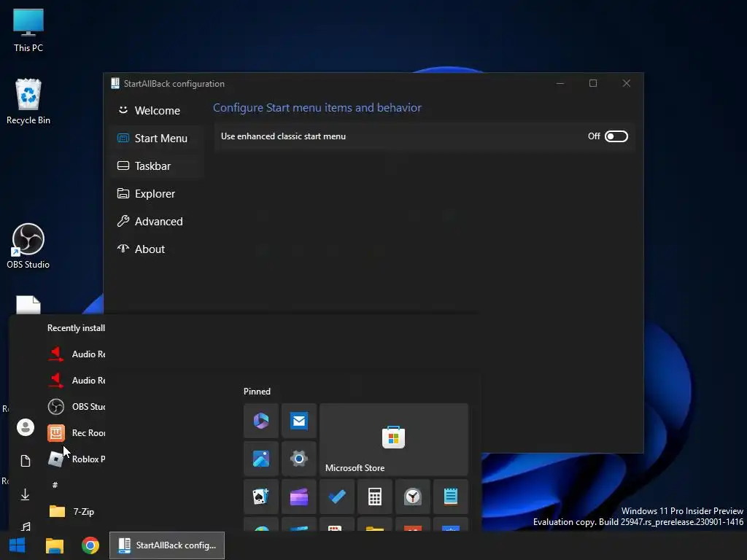Viewport: 747px width, 560px height.
Task: Open the Microsoft Store tile
Action: coord(394,440)
